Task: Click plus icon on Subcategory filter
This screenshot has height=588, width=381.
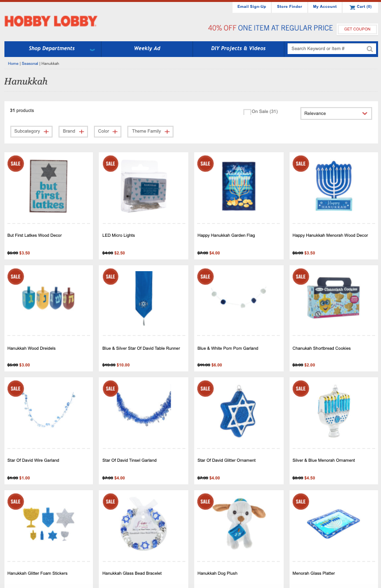Action: [x=46, y=132]
